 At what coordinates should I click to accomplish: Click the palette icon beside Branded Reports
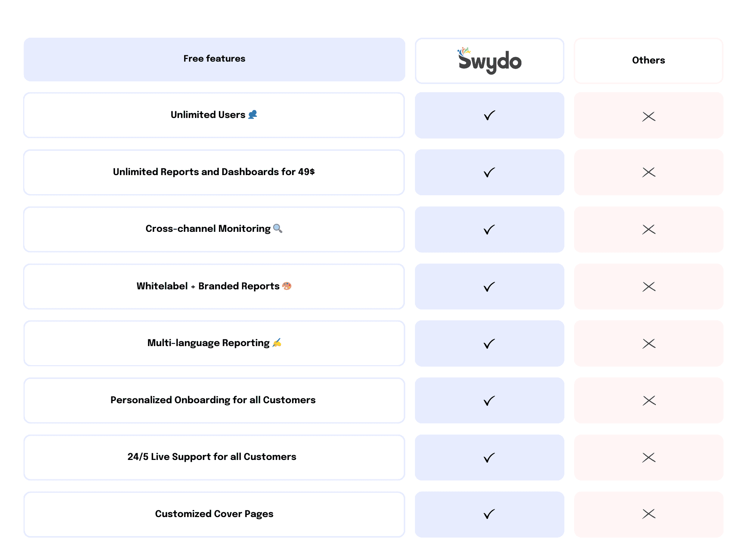click(287, 286)
